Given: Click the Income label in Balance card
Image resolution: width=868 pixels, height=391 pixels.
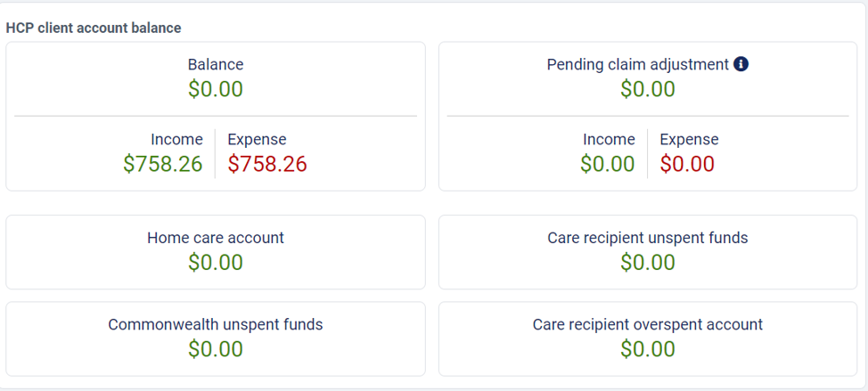Looking at the screenshot, I should [176, 139].
